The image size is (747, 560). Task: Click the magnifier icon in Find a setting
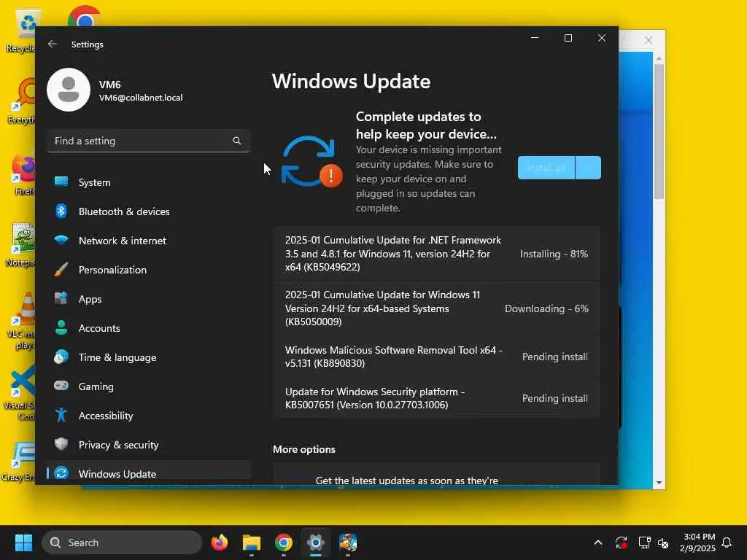point(237,141)
